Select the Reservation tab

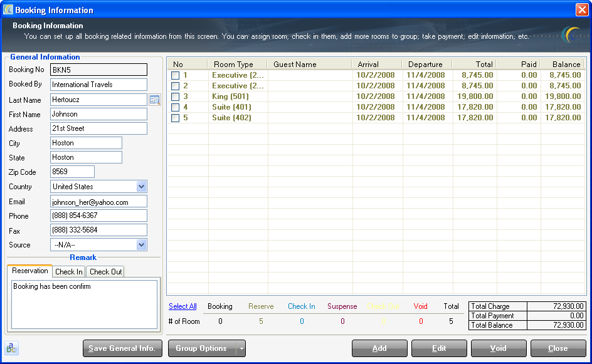[29, 271]
